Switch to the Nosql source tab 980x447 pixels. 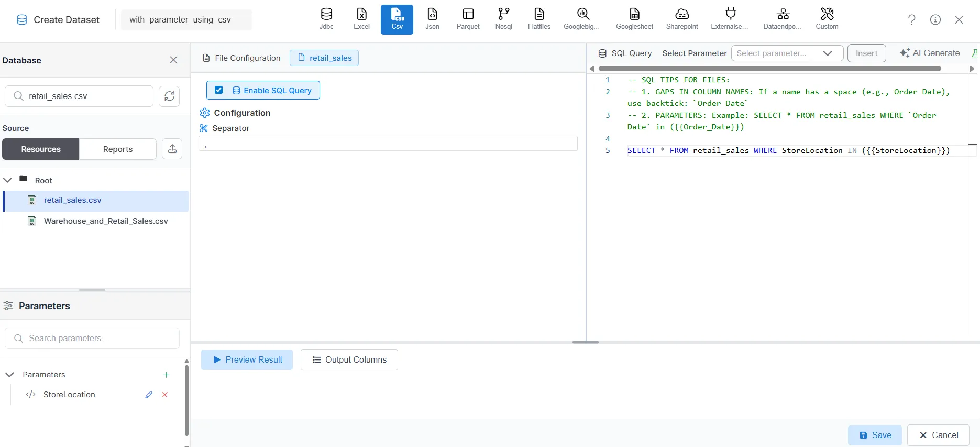(503, 19)
